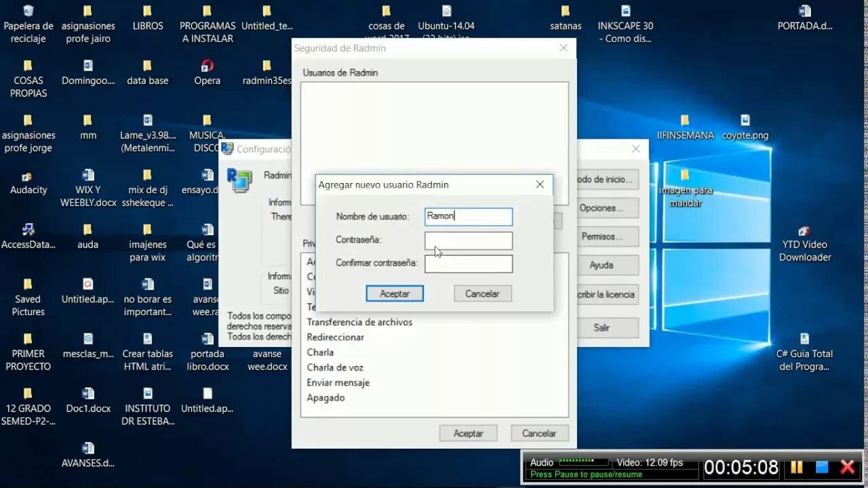
Task: Open PORTADA document icon
Action: (804, 19)
